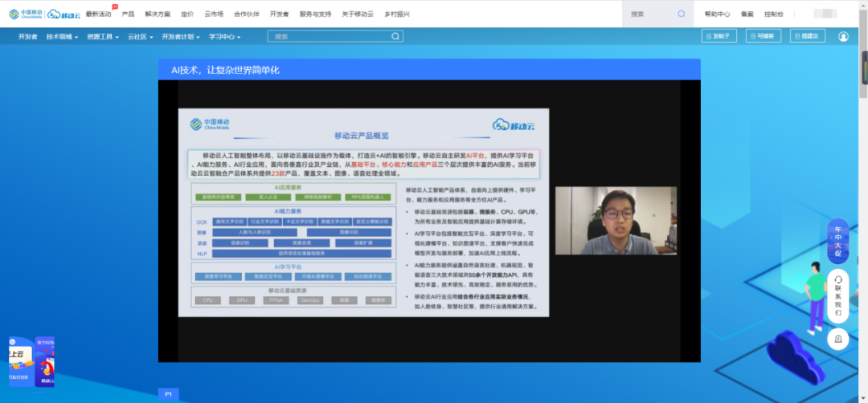Open the 云市场 menu
This screenshot has height=403, width=868.
click(214, 14)
